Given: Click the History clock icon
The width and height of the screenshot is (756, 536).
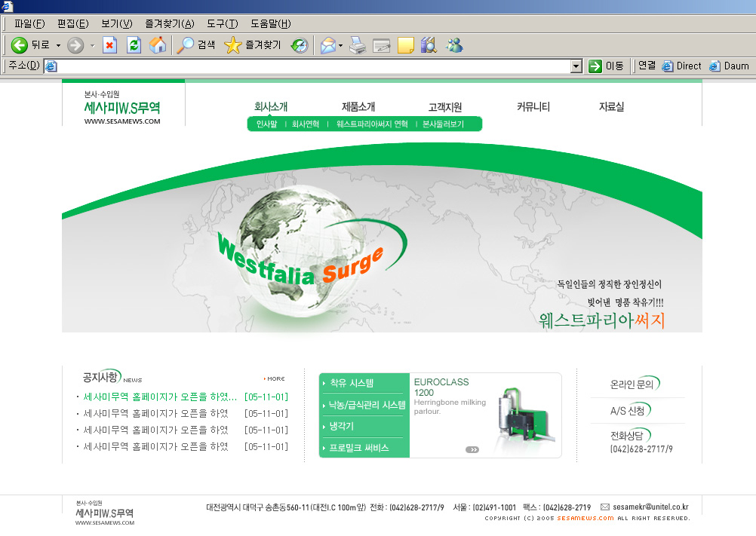Looking at the screenshot, I should [x=300, y=45].
